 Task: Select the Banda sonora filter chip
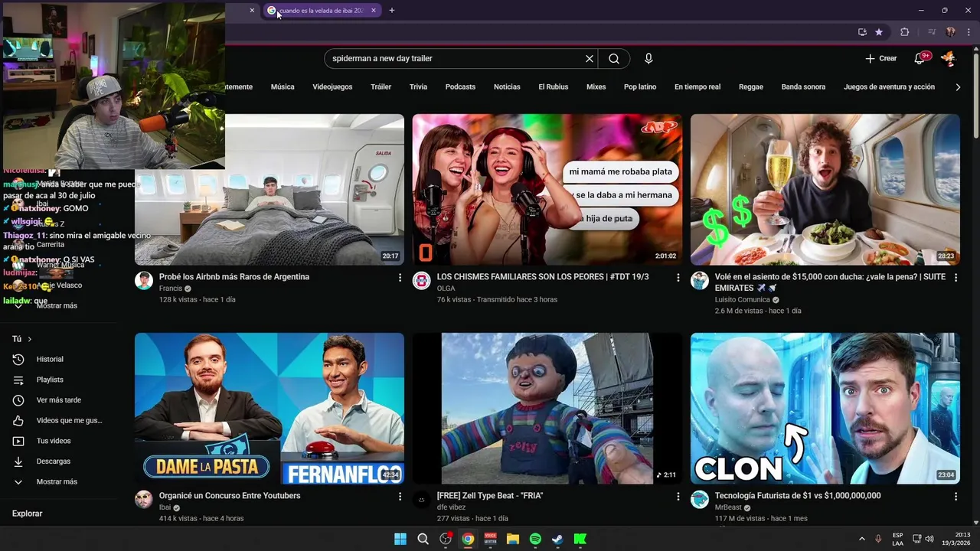[803, 87]
